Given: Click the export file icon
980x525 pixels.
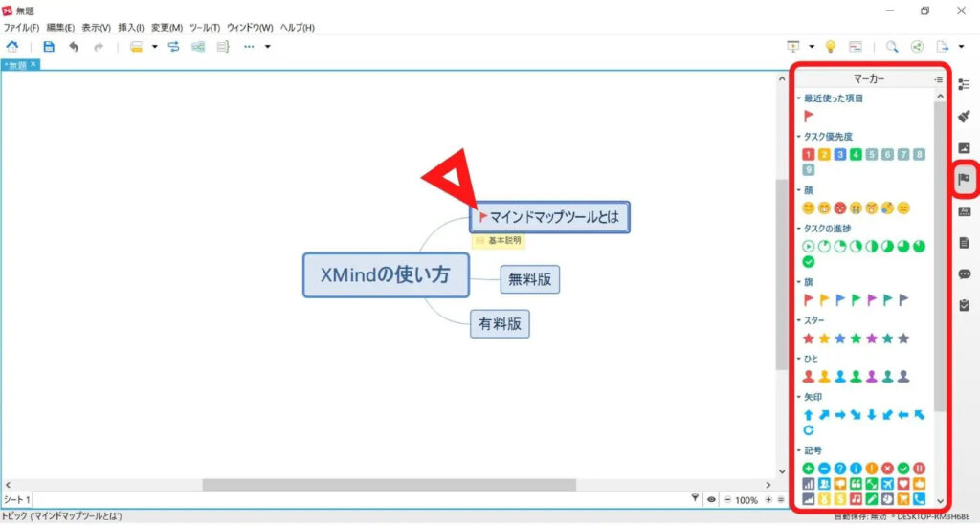Looking at the screenshot, I should click(x=943, y=46).
